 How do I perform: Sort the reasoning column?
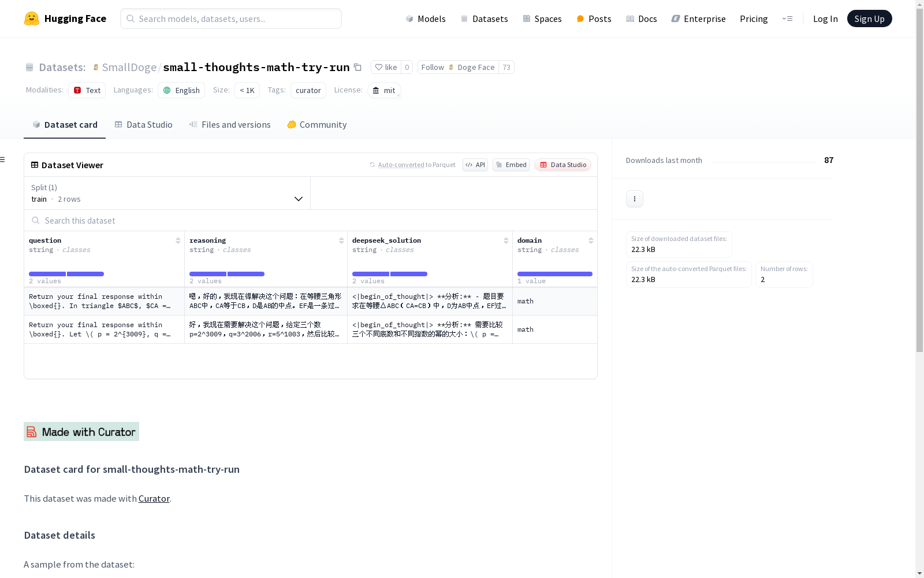point(341,240)
